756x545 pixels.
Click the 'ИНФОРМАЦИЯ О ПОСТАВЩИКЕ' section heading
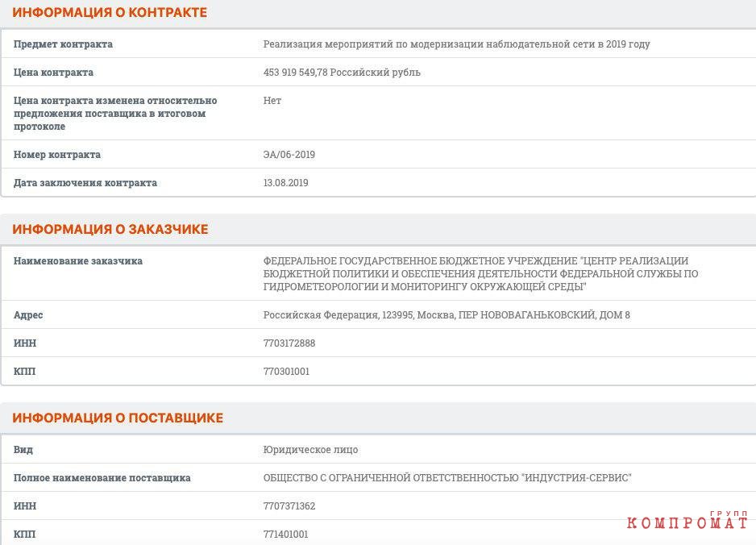click(118, 418)
